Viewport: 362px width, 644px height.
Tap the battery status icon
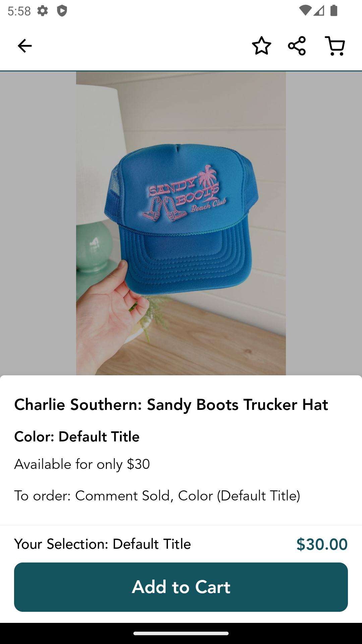coord(334,11)
